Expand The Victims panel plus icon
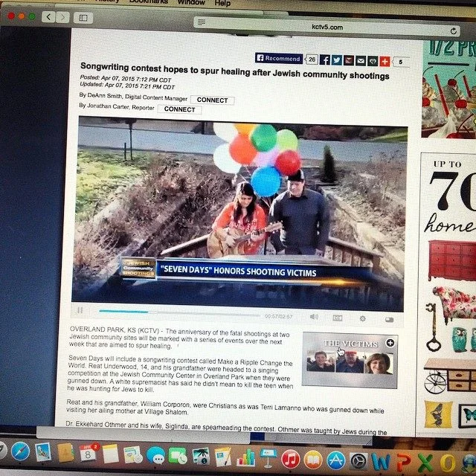 click(390, 343)
